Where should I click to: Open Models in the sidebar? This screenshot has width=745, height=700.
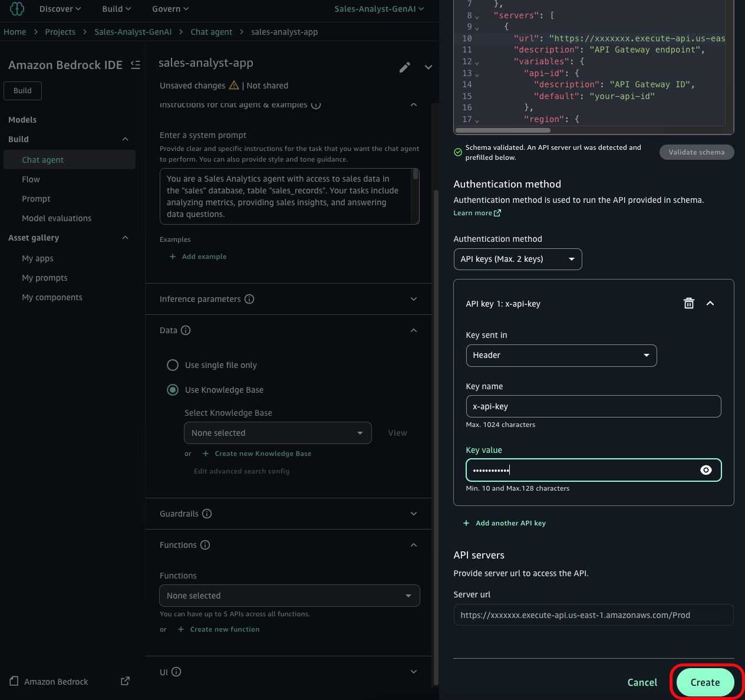tap(22, 120)
